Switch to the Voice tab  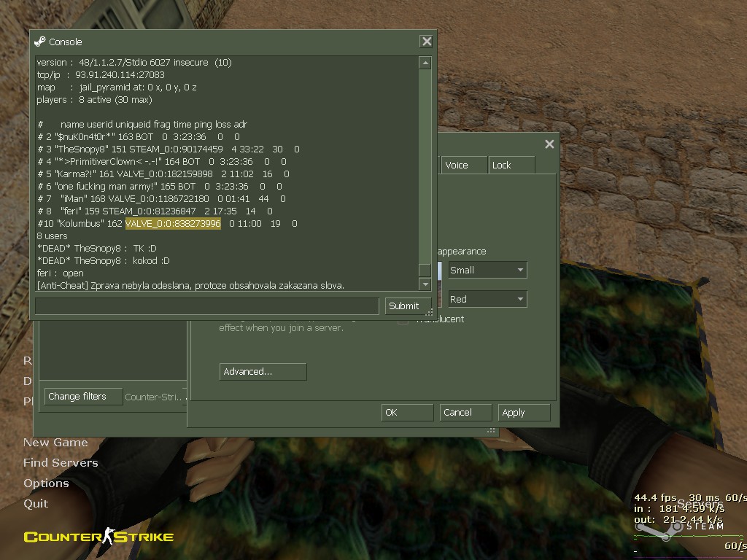click(463, 166)
